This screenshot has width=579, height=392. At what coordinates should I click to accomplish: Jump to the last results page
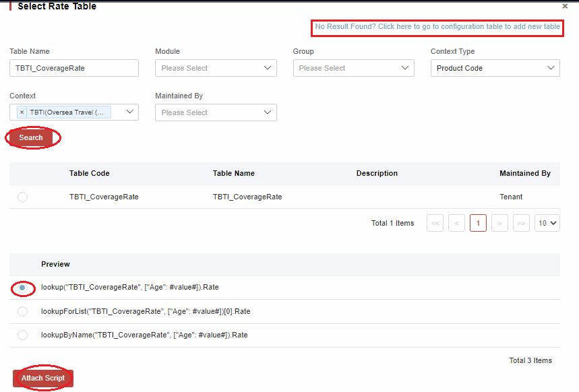coord(521,223)
